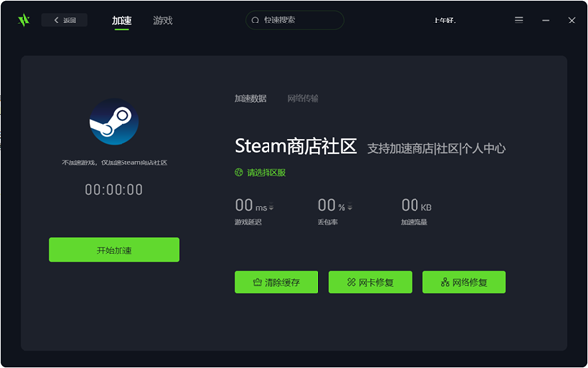Open the 游戏 tab
The width and height of the screenshot is (588, 368).
[163, 21]
